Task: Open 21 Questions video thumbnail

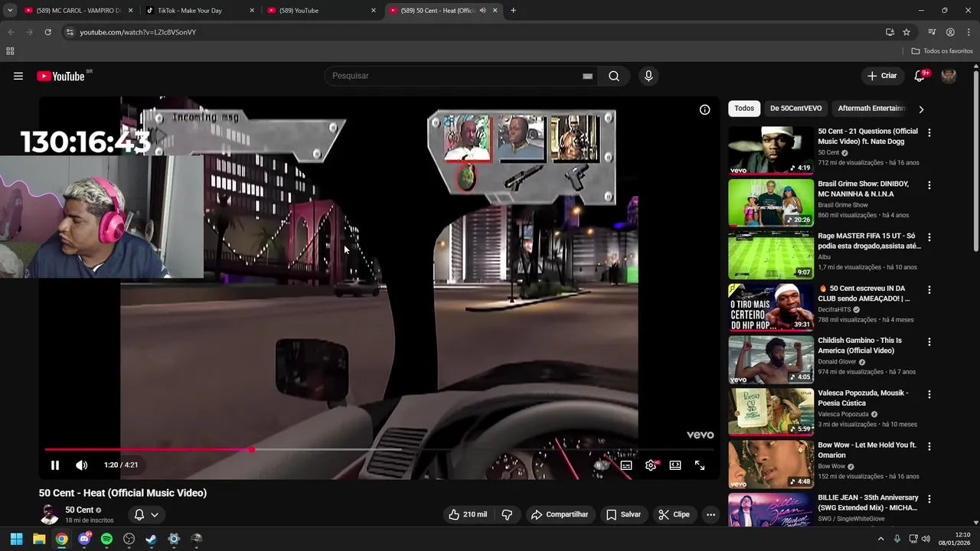Action: tap(771, 151)
